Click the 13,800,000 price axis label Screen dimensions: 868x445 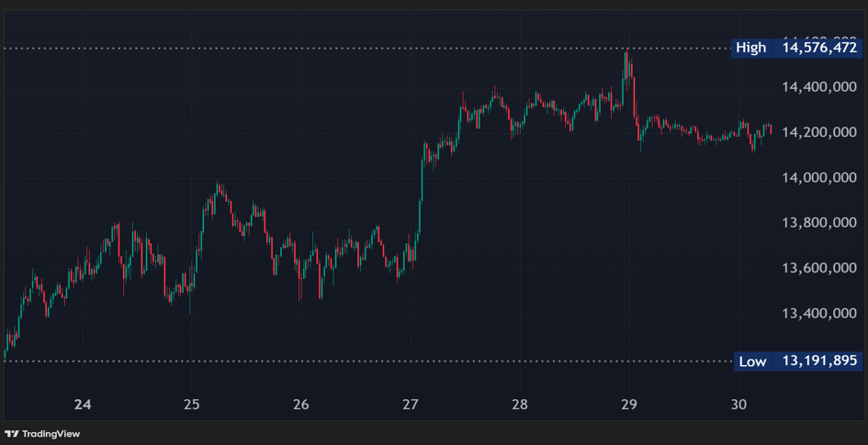[x=818, y=223]
